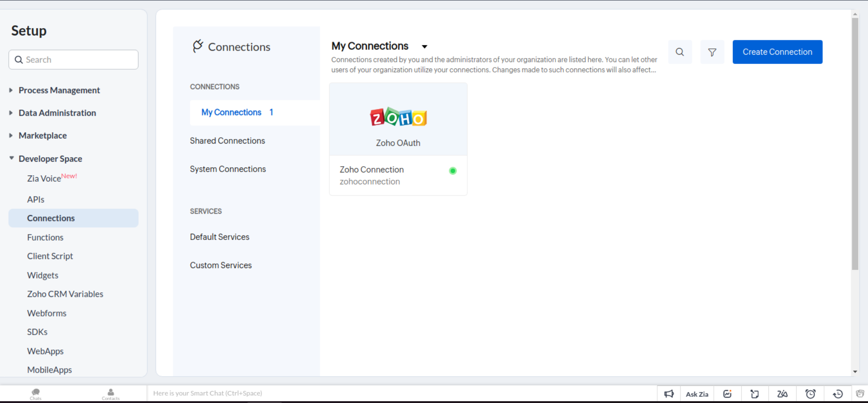The height and width of the screenshot is (403, 868).
Task: Click the zohoconnection link name text
Action: [x=370, y=182]
